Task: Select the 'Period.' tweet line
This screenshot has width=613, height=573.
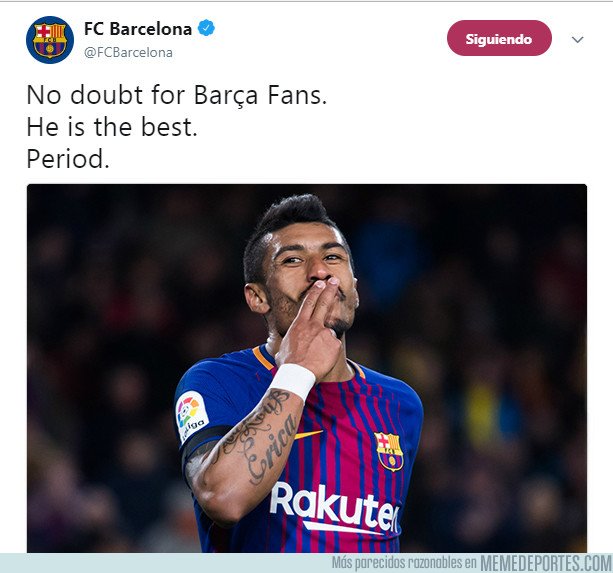Action: tap(68, 159)
